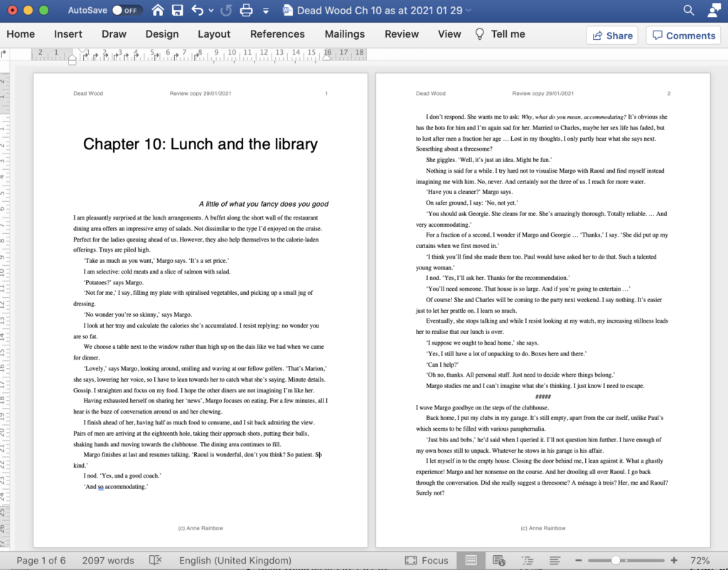Click the Home icon in the Quick Access Toolbar
728x570 pixels.
[x=156, y=11]
